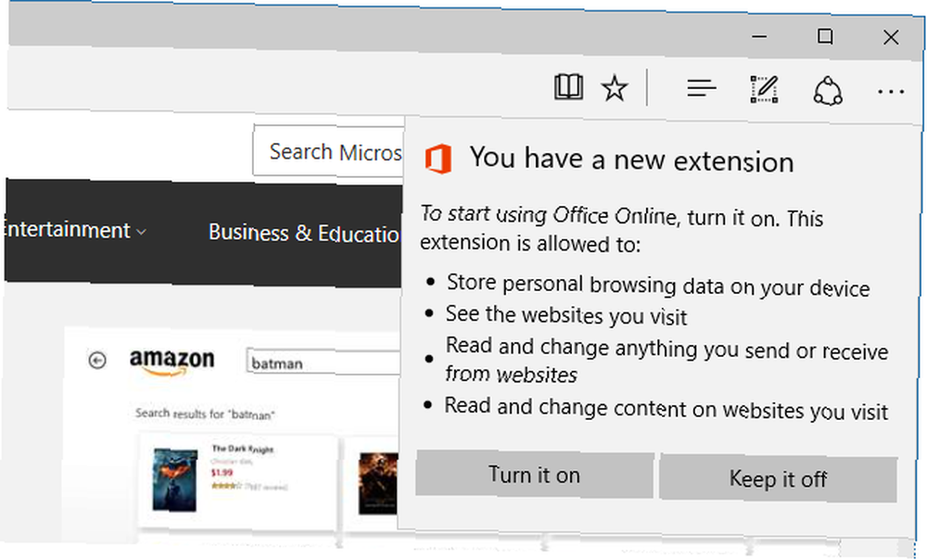Click 'See the websites you visit' text
The height and width of the screenshot is (560, 927).
[x=565, y=315]
